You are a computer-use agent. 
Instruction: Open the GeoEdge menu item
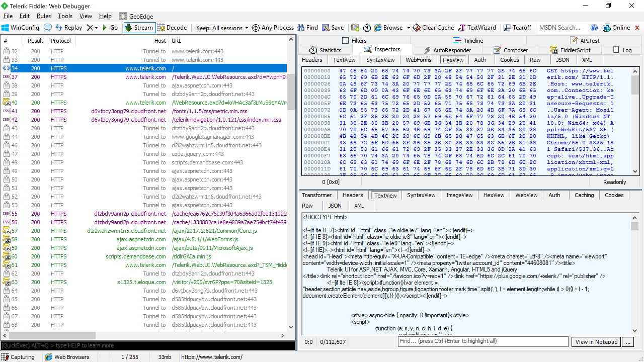(136, 16)
